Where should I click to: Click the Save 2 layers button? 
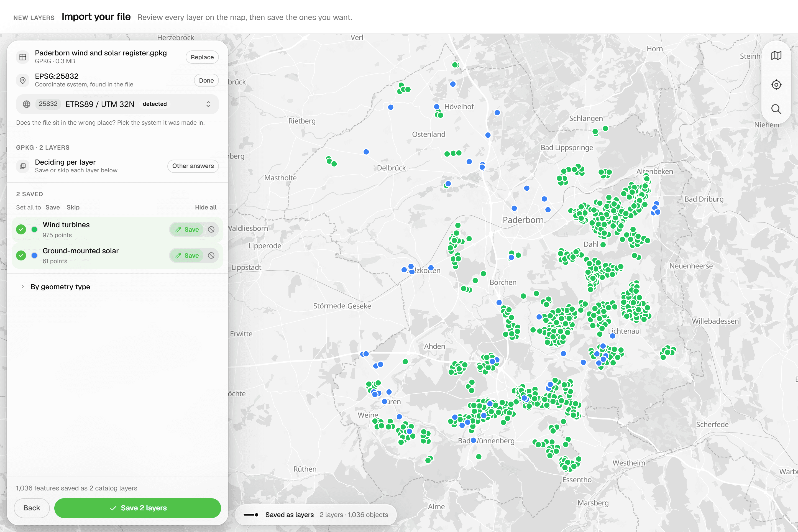tap(138, 508)
